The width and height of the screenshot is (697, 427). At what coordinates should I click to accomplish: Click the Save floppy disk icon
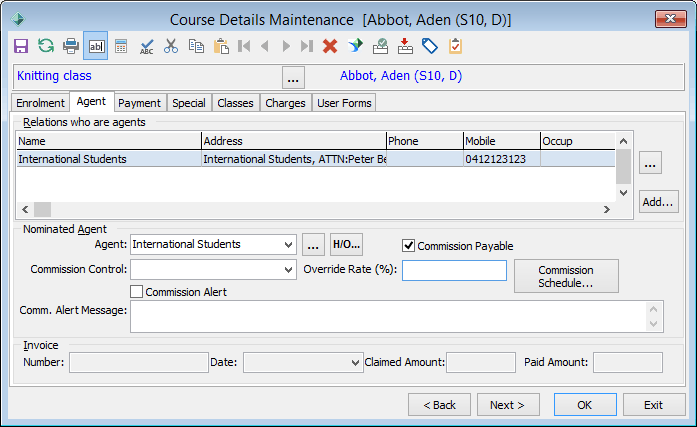point(21,46)
